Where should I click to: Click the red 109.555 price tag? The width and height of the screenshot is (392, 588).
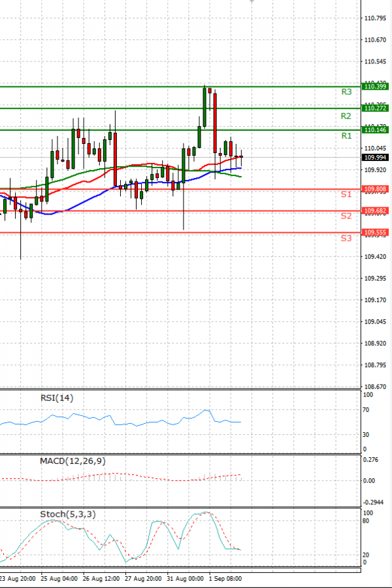tap(375, 232)
